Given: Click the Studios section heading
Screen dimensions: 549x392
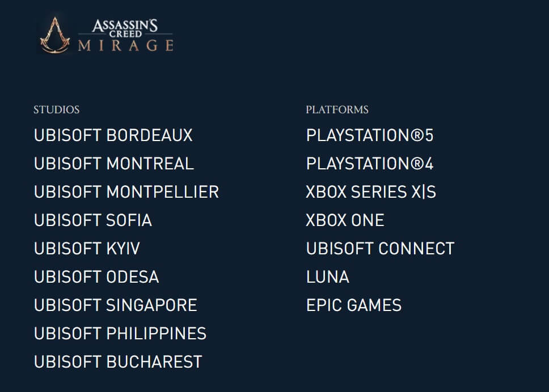Looking at the screenshot, I should click(56, 110).
